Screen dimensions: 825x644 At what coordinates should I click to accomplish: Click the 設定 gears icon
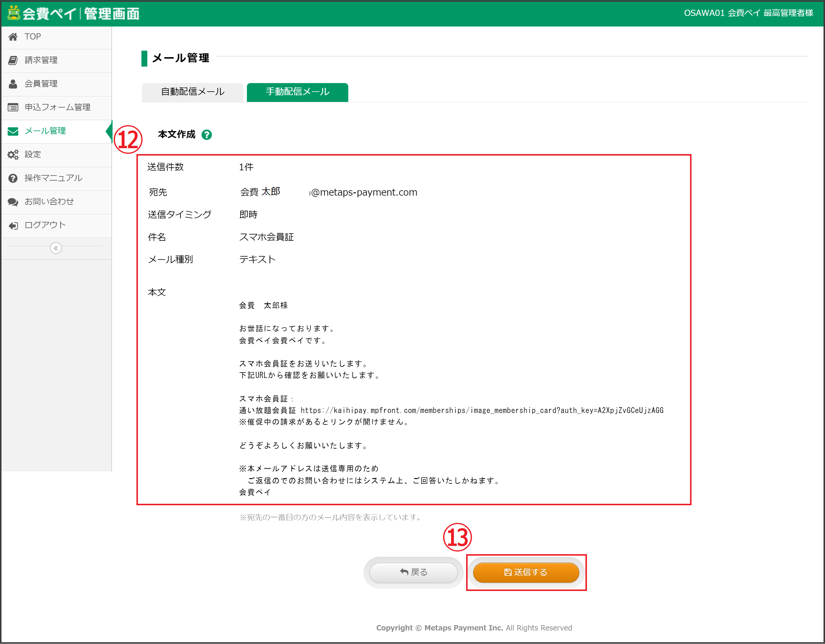pyautogui.click(x=13, y=154)
